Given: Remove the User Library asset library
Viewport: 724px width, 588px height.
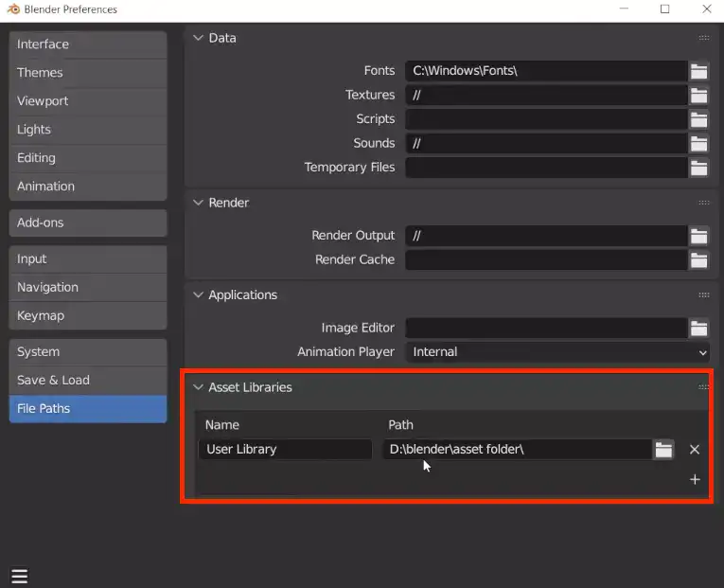Looking at the screenshot, I should point(695,450).
